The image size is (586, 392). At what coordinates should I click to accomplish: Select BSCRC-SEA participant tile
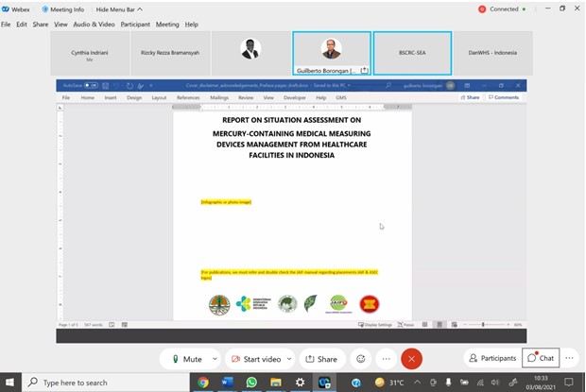pyautogui.click(x=412, y=53)
